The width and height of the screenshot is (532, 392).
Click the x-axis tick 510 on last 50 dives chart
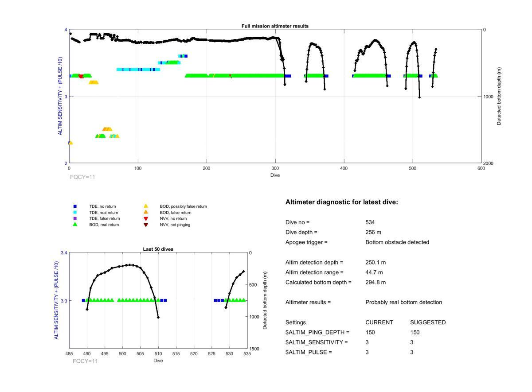tap(158, 354)
